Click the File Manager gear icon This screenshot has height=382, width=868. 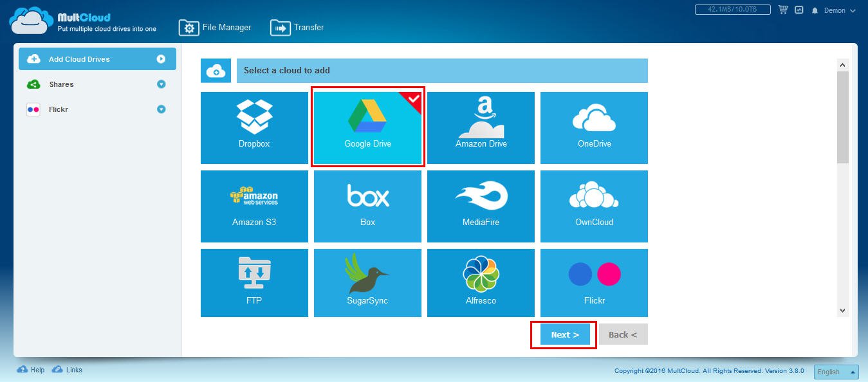(189, 28)
